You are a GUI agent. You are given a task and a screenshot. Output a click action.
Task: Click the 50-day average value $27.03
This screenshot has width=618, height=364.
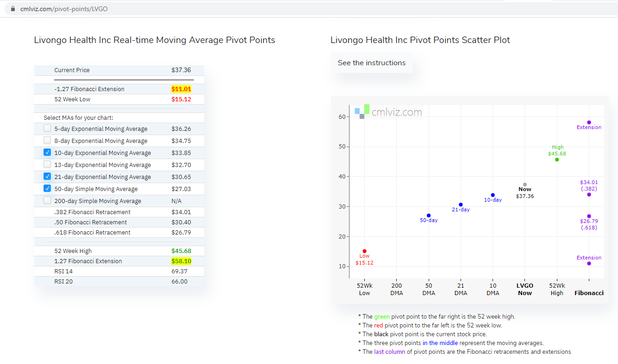(x=181, y=189)
